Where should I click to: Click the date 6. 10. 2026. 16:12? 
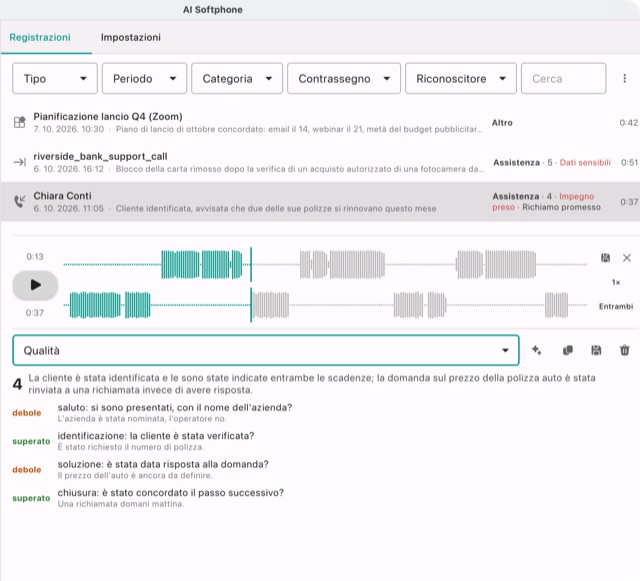[x=69, y=169]
